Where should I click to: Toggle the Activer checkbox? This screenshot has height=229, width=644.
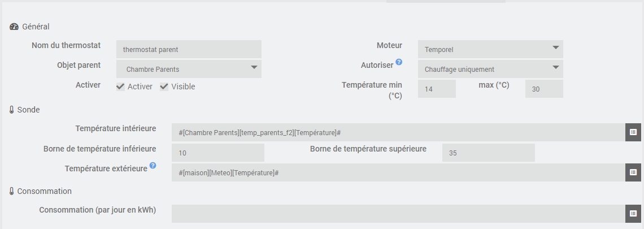coord(120,87)
